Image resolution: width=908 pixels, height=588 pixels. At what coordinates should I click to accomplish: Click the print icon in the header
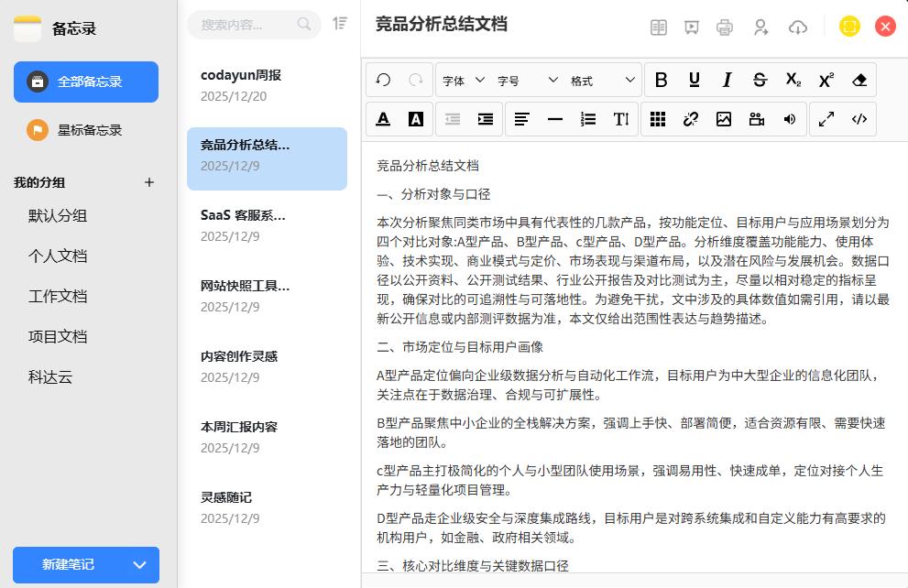(x=724, y=27)
